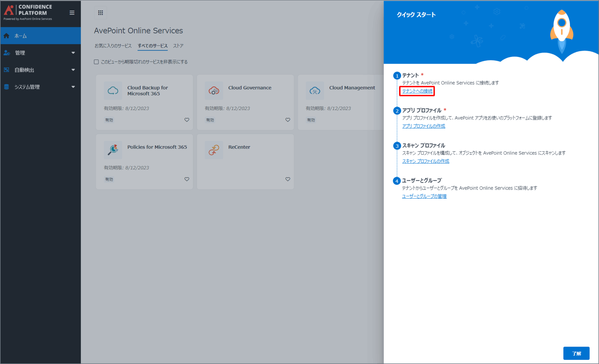599x364 pixels.
Task: Toggle heart favorite on ReCenter card
Action: tap(288, 179)
